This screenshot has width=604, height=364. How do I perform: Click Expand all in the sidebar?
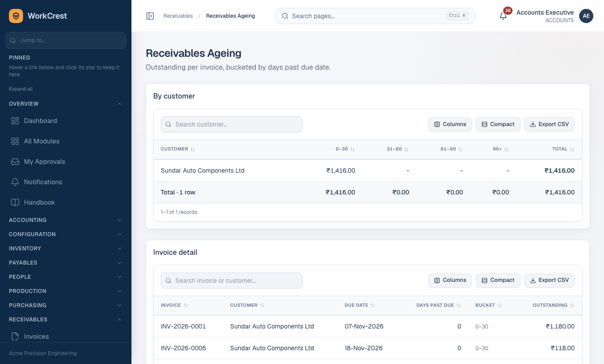[21, 89]
